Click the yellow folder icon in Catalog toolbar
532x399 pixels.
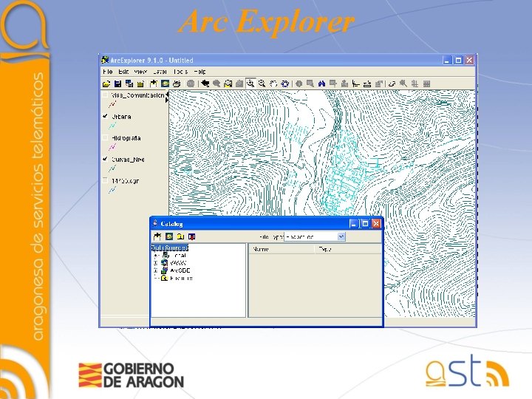click(180, 236)
